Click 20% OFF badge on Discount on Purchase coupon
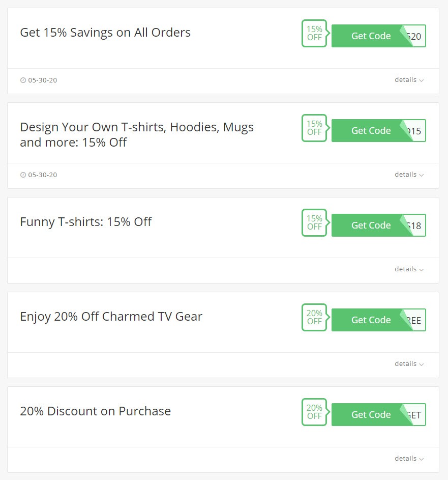 pyautogui.click(x=314, y=412)
